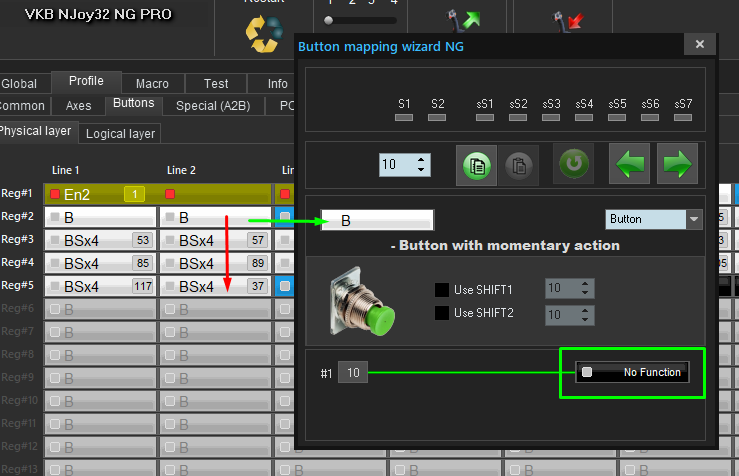Image resolution: width=739 pixels, height=476 pixels.
Task: Open the Special (A2B) sub-tab
Action: [x=213, y=106]
